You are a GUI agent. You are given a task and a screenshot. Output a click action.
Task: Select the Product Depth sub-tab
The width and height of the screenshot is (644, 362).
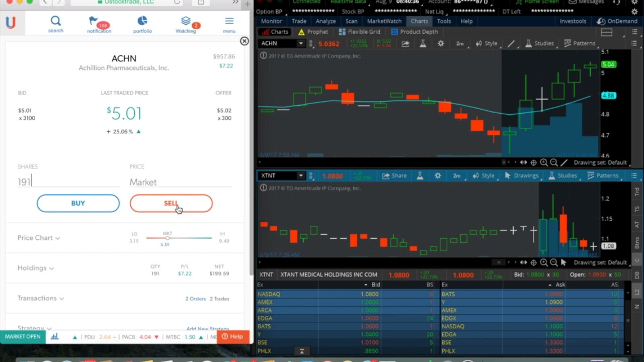[414, 32]
